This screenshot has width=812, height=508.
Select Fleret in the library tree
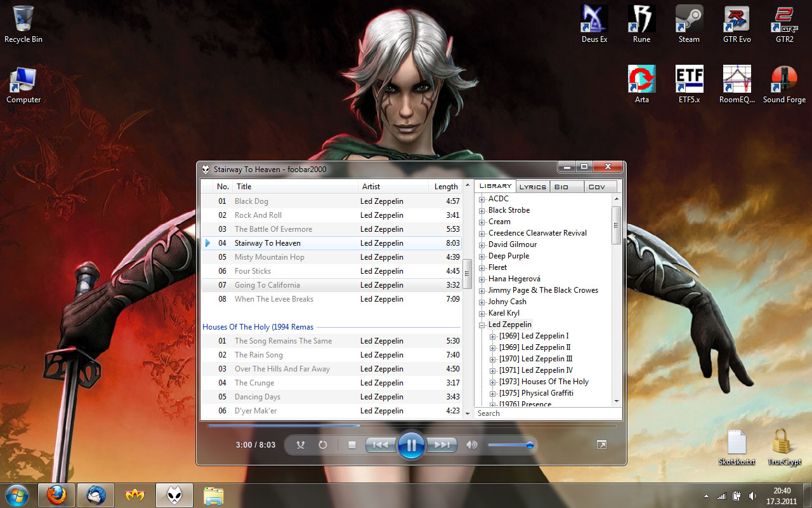pos(497,267)
